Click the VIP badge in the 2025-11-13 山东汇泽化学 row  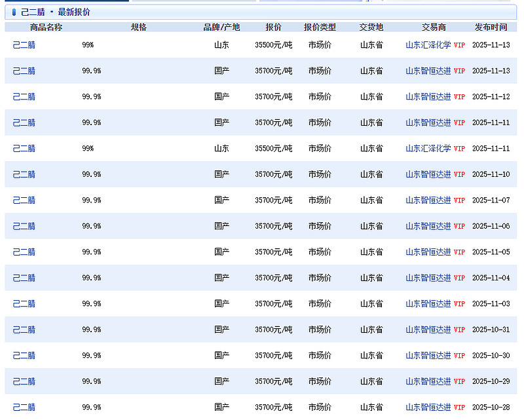coord(460,45)
